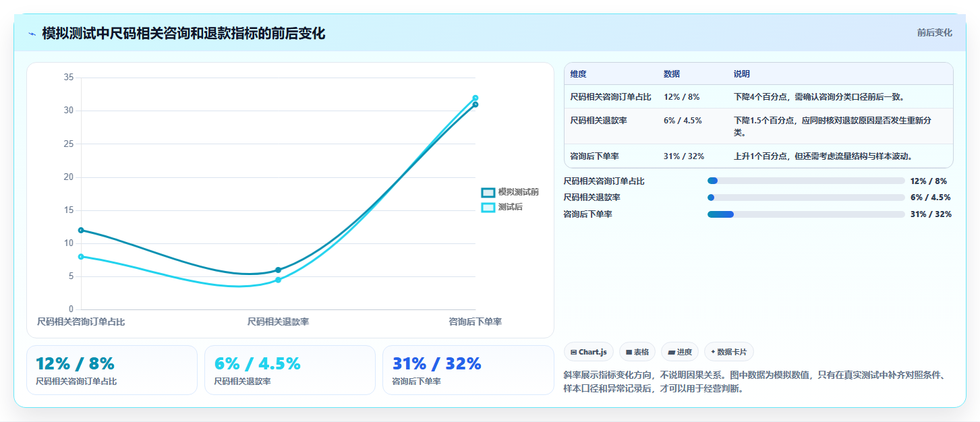The height and width of the screenshot is (422, 980).
Task: Click the 说明 table column header
Action: tap(742, 74)
